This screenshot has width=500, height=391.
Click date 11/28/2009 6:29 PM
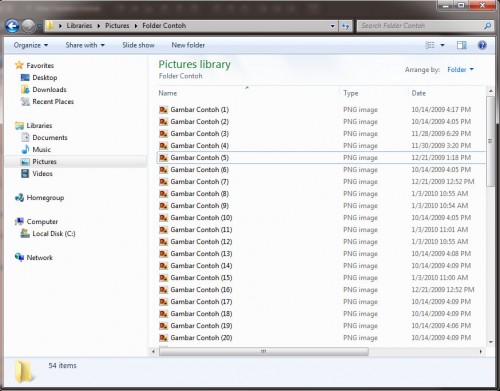(x=441, y=134)
